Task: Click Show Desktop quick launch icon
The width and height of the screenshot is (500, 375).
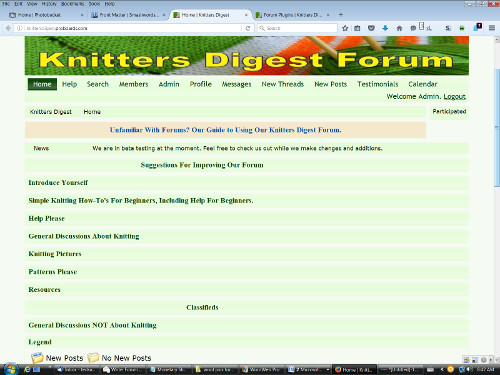Action: coord(37,369)
